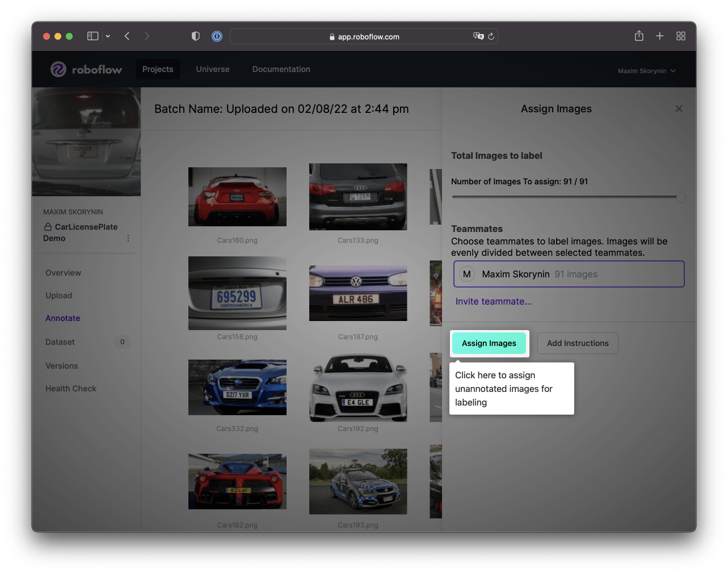Show the tab overview grid icon
Viewport: 728px width, 574px height.
pos(681,36)
